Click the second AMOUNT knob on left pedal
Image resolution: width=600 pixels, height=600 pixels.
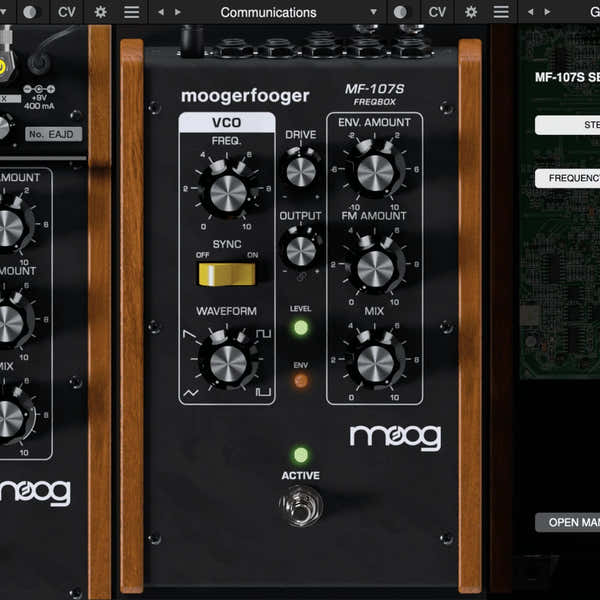pos(11,323)
